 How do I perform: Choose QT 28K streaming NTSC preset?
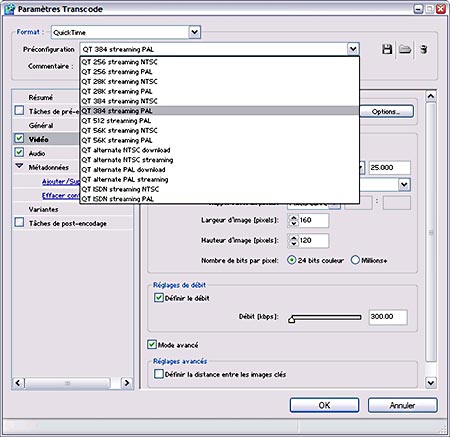coord(219,82)
